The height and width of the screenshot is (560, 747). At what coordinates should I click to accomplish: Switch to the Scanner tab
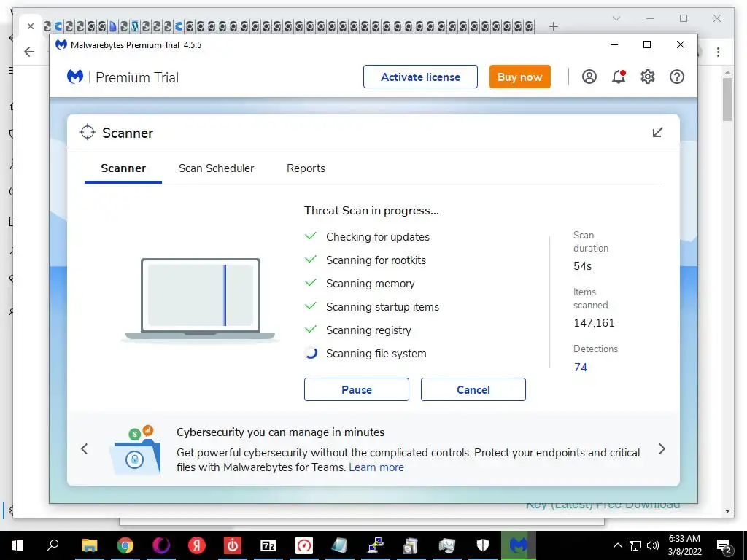[x=123, y=168]
